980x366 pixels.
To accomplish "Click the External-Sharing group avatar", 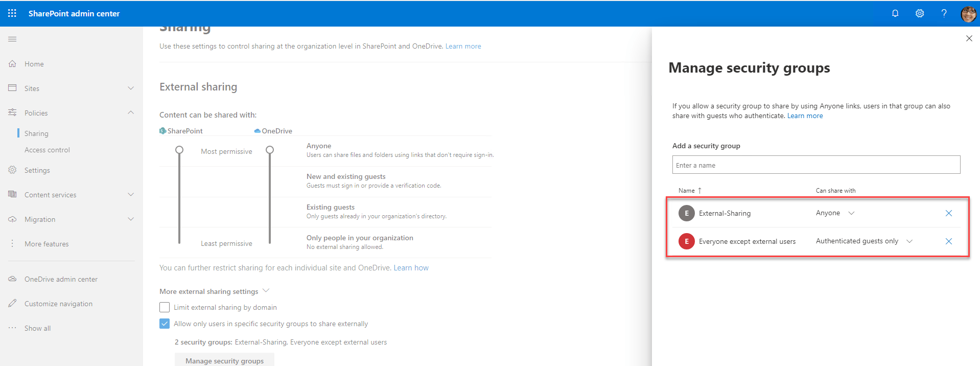I will tap(686, 213).
